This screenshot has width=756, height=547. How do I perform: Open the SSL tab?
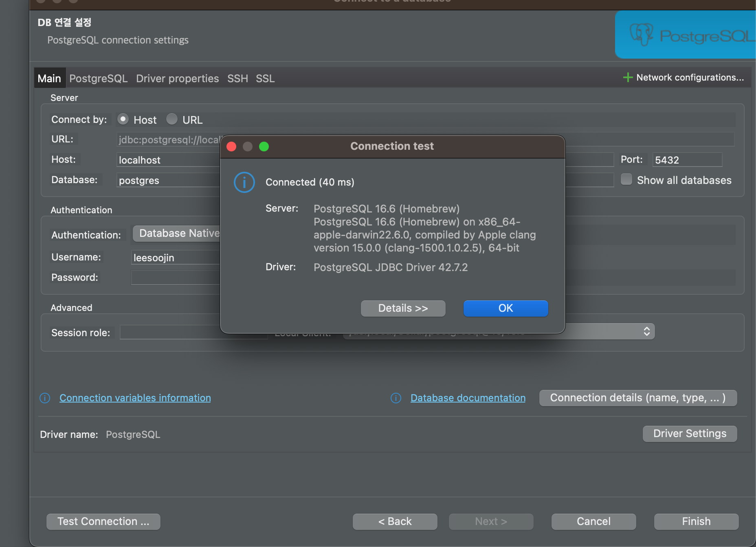pyautogui.click(x=265, y=79)
